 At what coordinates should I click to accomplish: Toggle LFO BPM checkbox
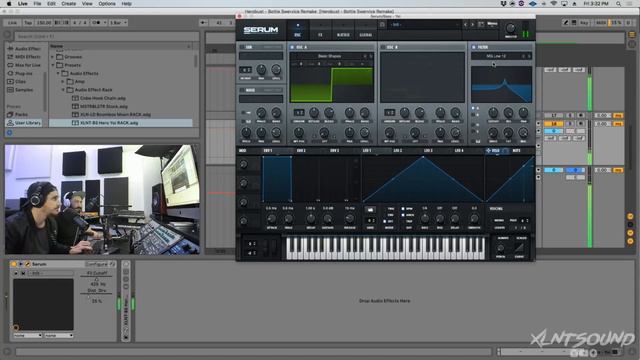tap(403, 209)
